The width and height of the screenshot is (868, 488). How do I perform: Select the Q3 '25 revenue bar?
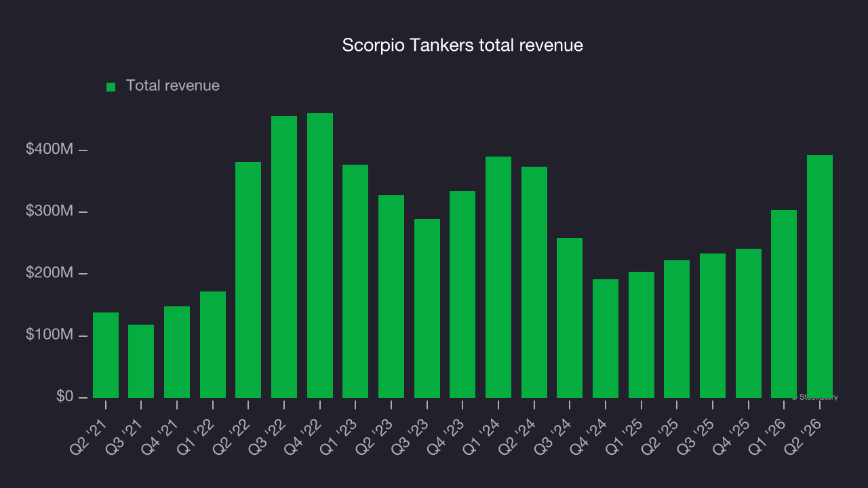click(x=713, y=325)
